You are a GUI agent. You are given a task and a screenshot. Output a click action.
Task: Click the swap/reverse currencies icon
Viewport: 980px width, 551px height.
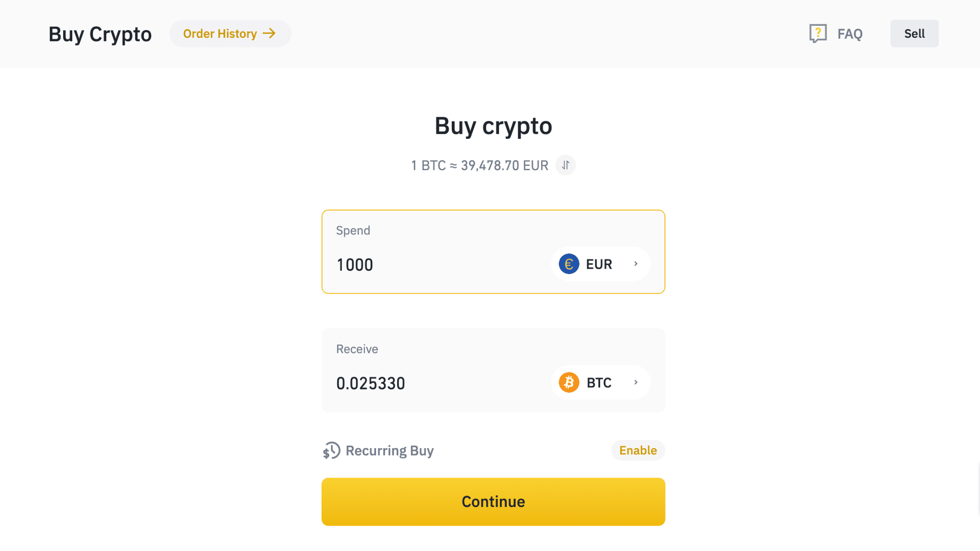566,165
